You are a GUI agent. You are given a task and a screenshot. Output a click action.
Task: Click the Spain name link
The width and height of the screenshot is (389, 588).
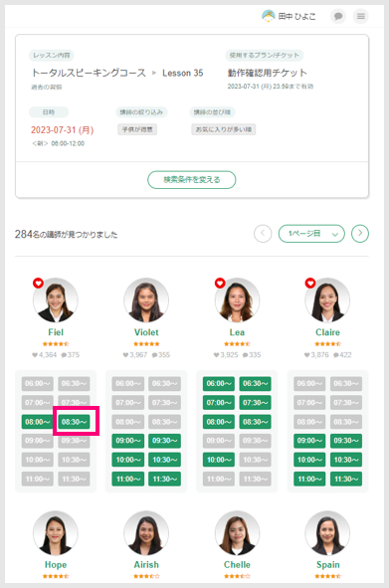point(327,565)
